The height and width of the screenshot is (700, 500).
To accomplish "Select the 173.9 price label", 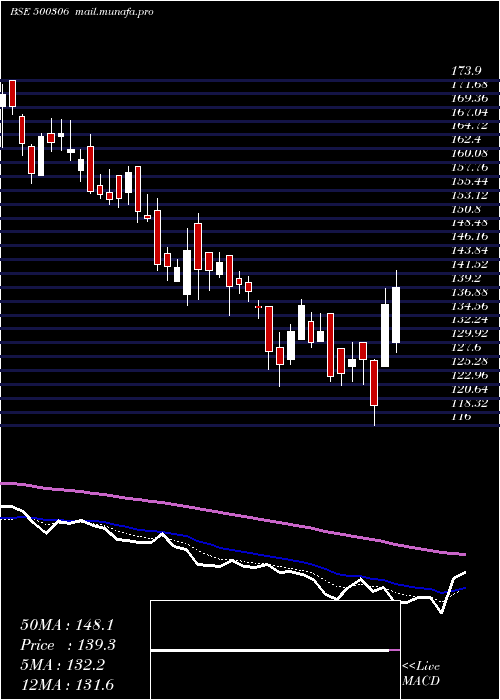I will click(466, 70).
